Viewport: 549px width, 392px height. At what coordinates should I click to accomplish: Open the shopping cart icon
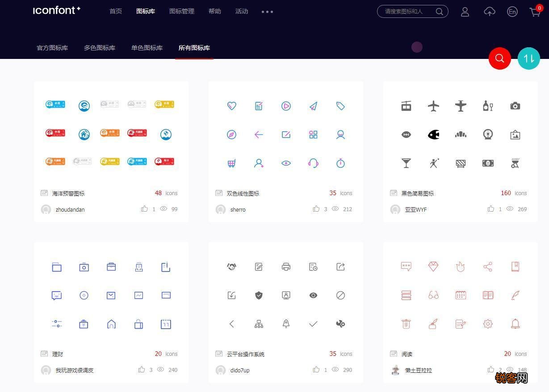coord(535,12)
